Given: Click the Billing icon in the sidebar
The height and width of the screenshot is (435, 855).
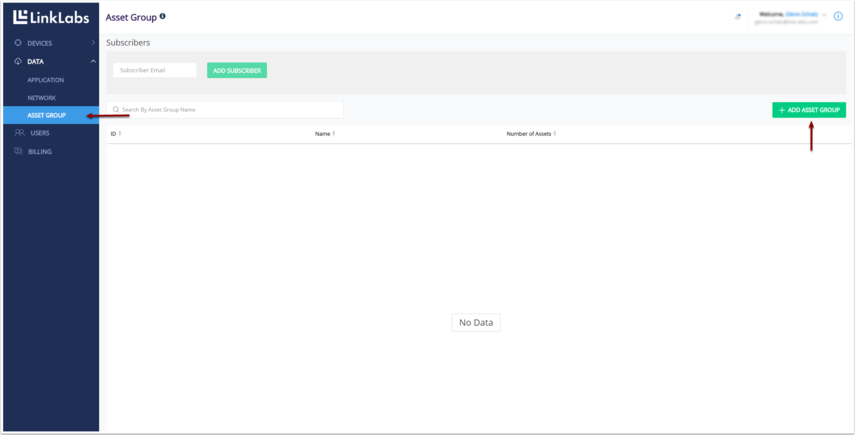Looking at the screenshot, I should 18,152.
